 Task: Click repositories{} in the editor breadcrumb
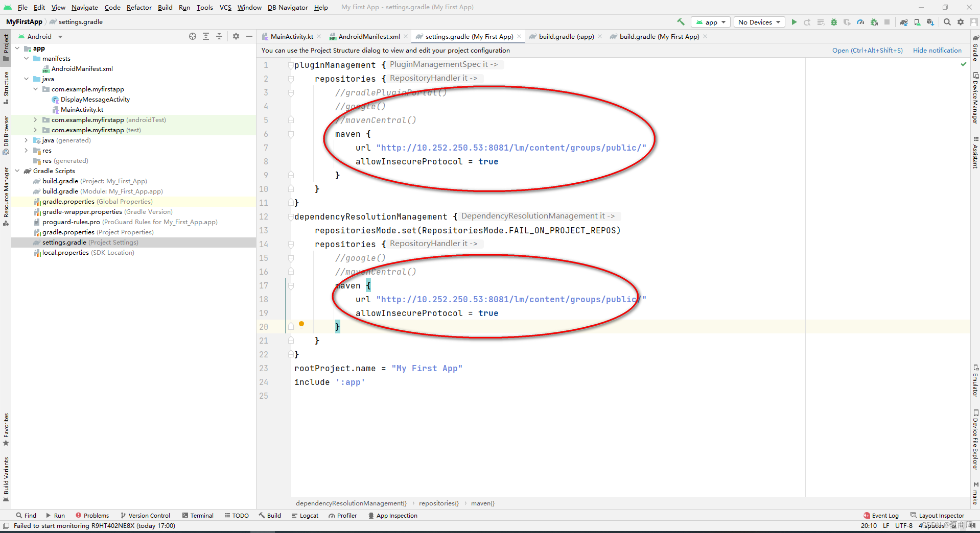(x=439, y=503)
